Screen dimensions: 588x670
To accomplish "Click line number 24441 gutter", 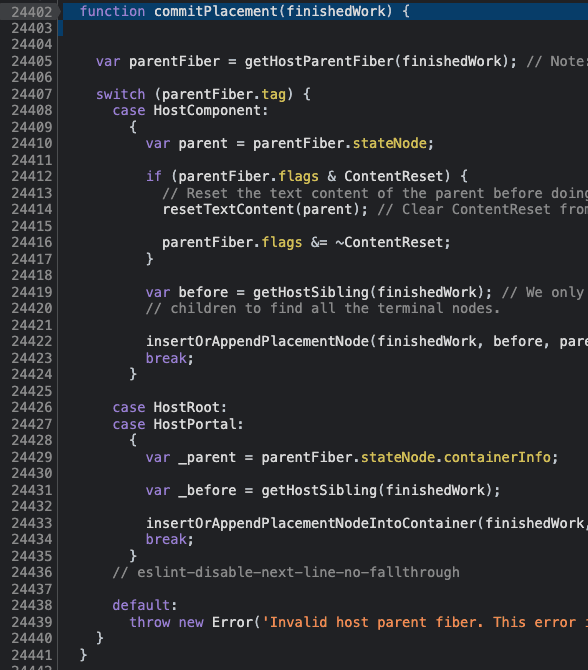I will (32, 655).
